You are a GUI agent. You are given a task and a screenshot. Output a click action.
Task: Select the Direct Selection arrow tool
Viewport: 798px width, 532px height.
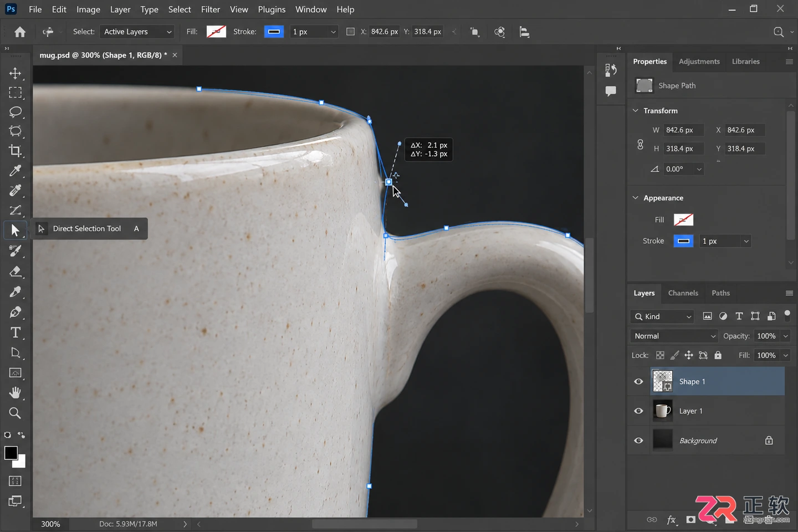(15, 230)
